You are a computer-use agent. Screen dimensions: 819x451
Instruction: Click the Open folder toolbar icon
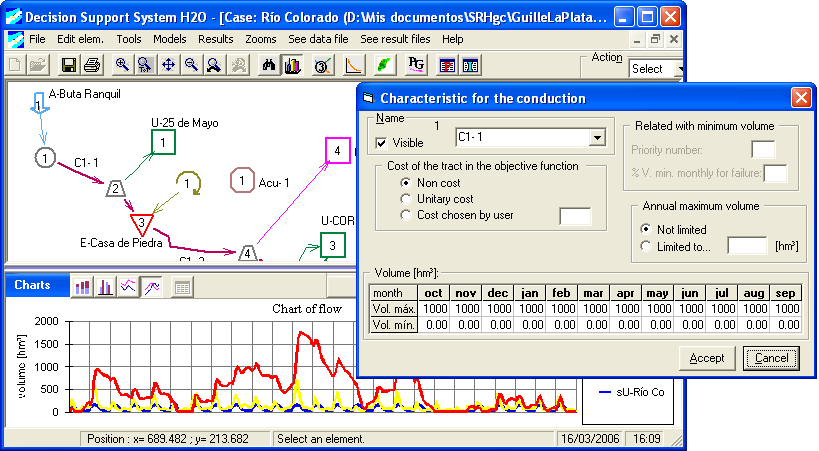pos(38,65)
